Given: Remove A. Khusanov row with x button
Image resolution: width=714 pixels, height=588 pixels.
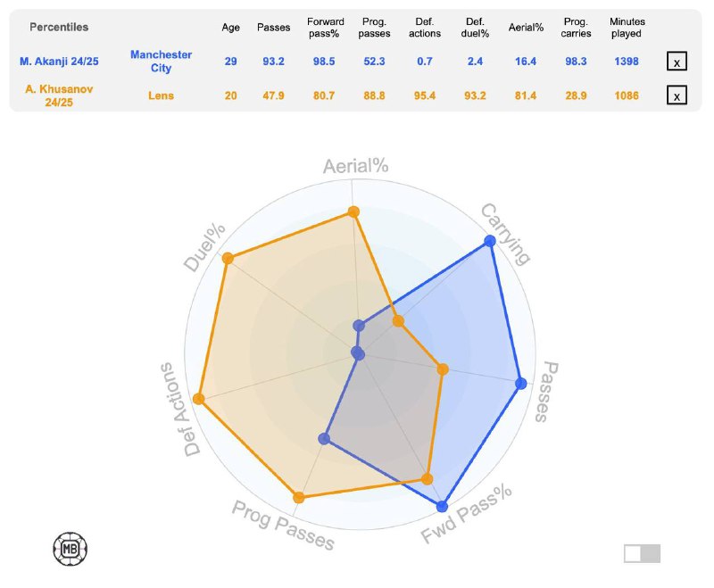Looking at the screenshot, I should [x=677, y=95].
